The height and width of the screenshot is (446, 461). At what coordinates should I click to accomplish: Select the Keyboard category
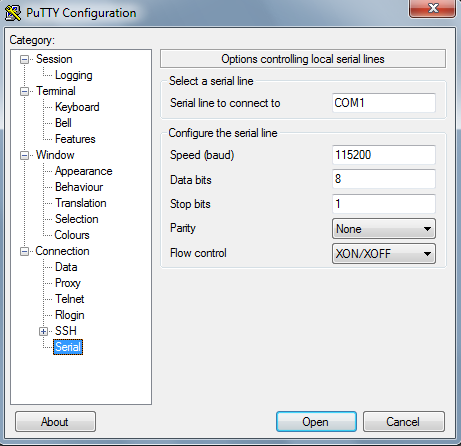point(77,107)
